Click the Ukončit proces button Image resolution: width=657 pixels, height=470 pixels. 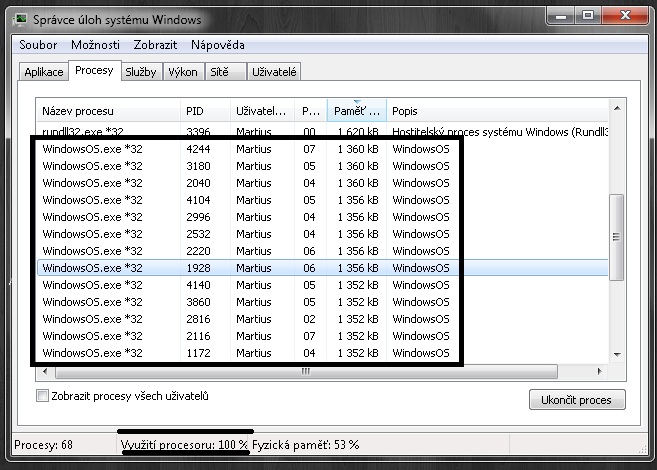[577, 400]
